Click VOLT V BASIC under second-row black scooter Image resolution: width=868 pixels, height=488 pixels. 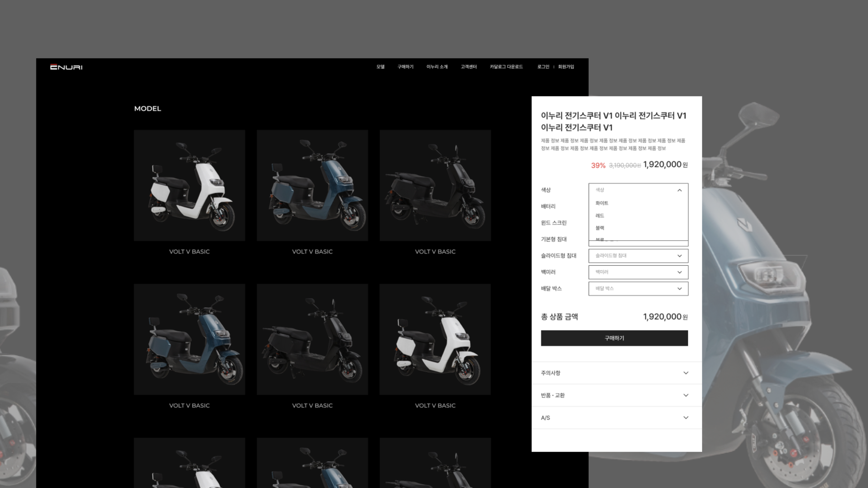(312, 406)
